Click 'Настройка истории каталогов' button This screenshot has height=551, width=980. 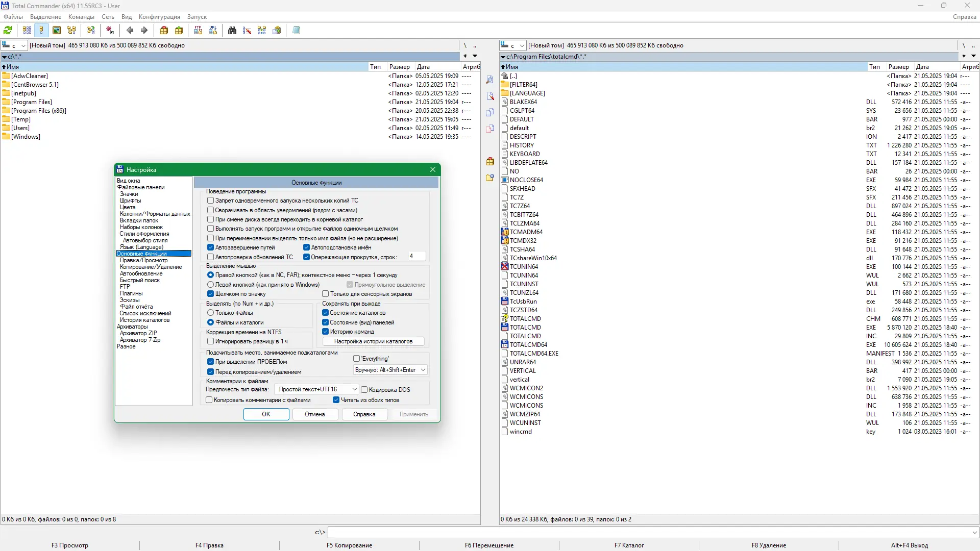pyautogui.click(x=373, y=341)
